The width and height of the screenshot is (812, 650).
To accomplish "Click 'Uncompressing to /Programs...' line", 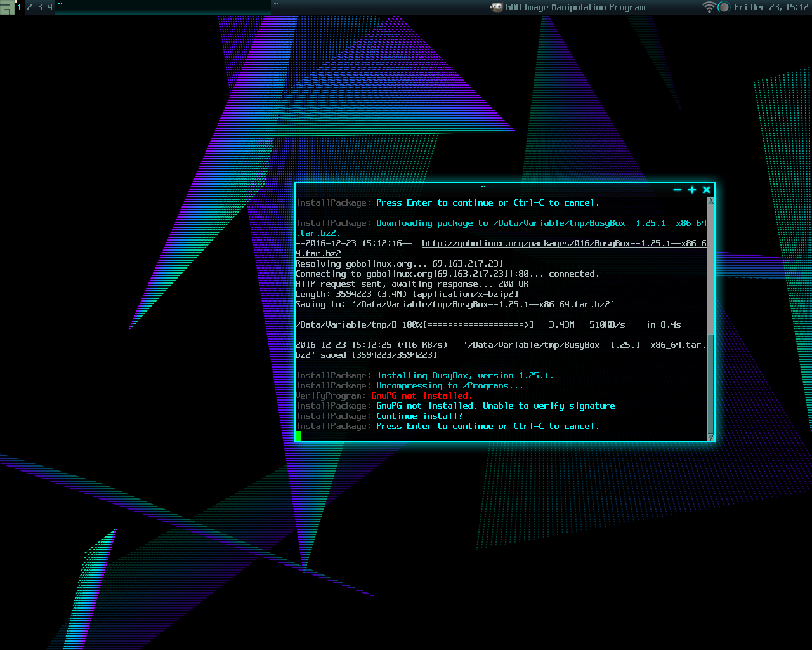I will (x=450, y=386).
